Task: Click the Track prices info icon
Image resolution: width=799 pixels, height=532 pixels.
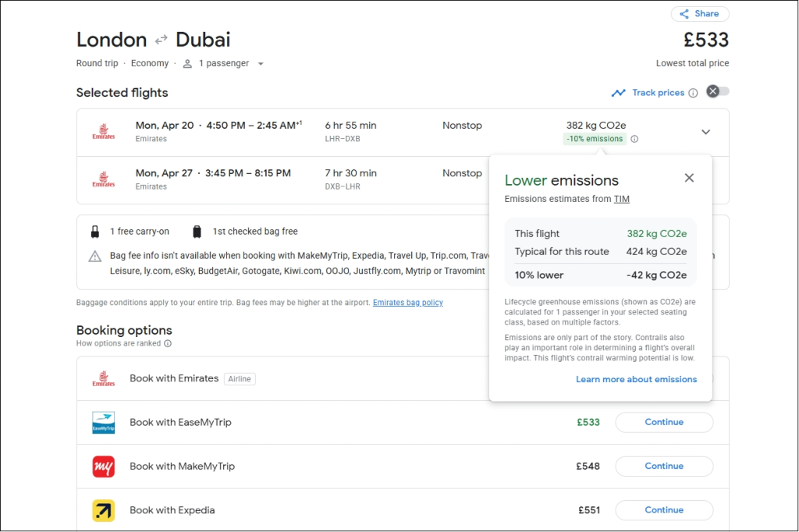Action: click(692, 93)
